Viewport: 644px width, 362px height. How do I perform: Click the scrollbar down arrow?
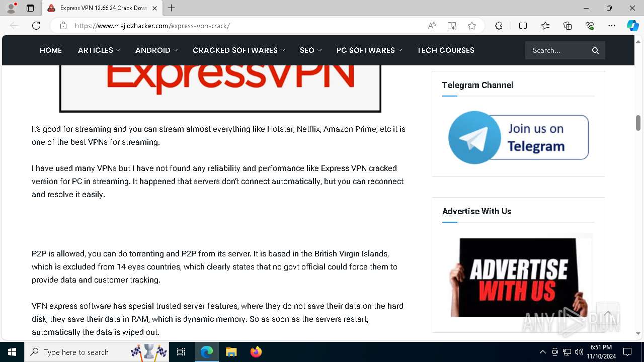pyautogui.click(x=638, y=333)
